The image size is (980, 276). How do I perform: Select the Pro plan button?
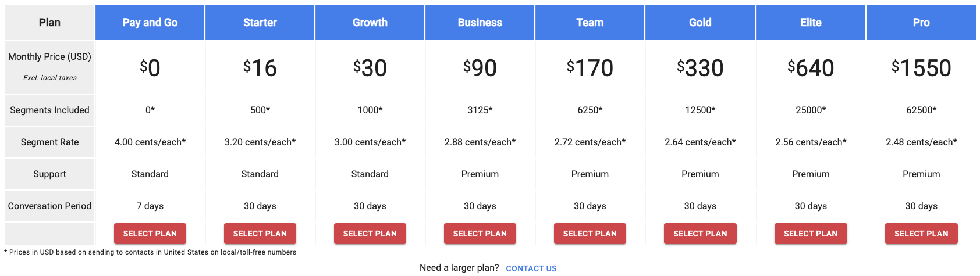tap(921, 234)
